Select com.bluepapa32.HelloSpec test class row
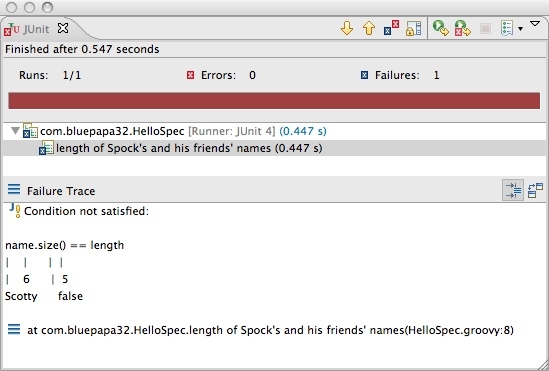549x371 pixels. [274, 131]
